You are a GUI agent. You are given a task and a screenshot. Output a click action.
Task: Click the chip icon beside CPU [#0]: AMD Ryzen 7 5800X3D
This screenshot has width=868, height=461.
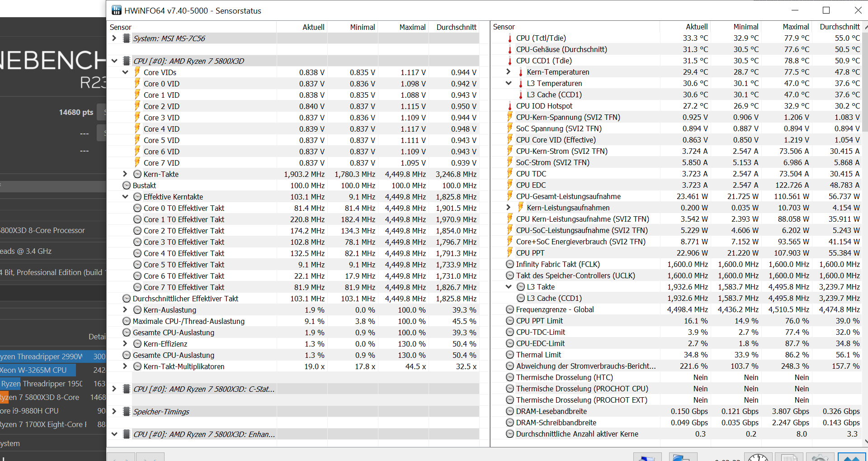127,61
